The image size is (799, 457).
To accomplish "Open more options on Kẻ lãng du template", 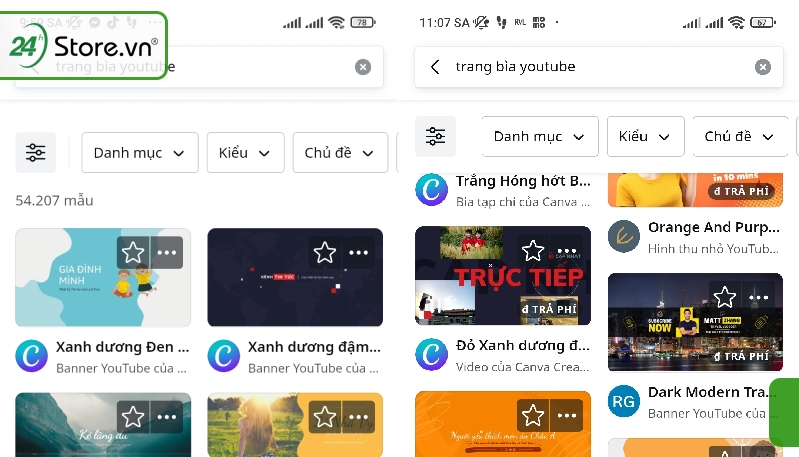I will click(167, 417).
